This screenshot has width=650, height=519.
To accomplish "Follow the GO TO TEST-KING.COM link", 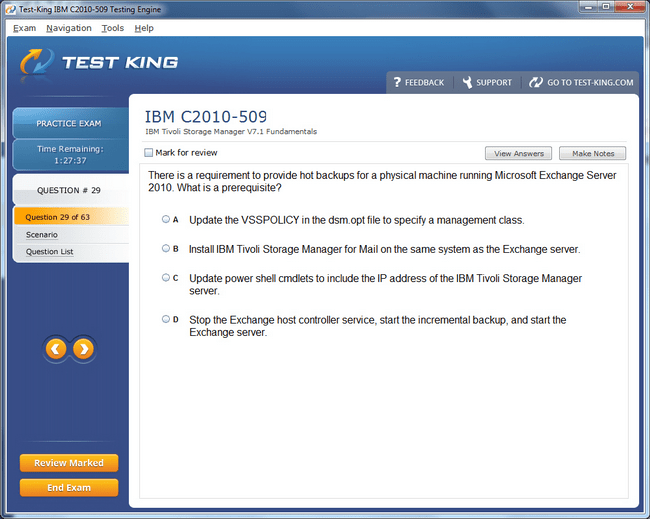I will 581,82.
